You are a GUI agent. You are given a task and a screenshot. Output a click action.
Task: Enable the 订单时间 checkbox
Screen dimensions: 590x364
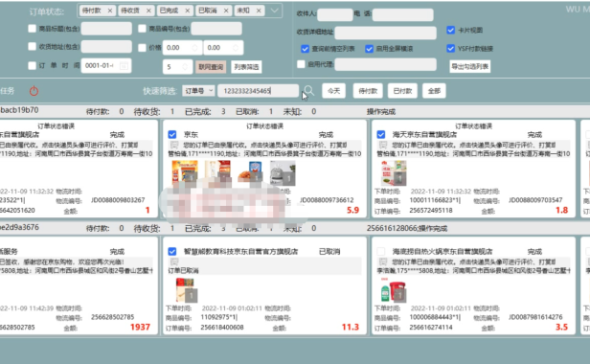(x=32, y=65)
